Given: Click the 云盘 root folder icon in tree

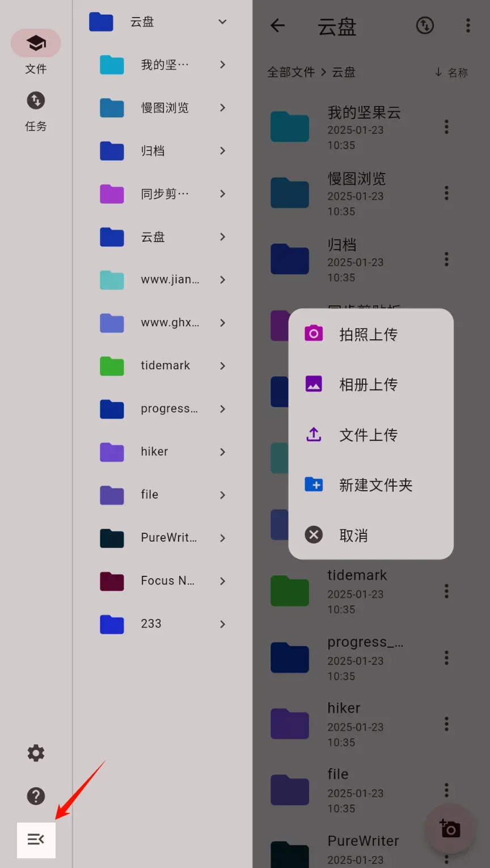Looking at the screenshot, I should pos(102,22).
